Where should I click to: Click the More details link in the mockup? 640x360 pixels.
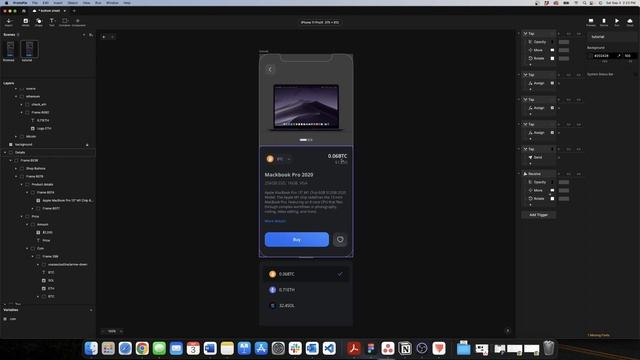(275, 221)
